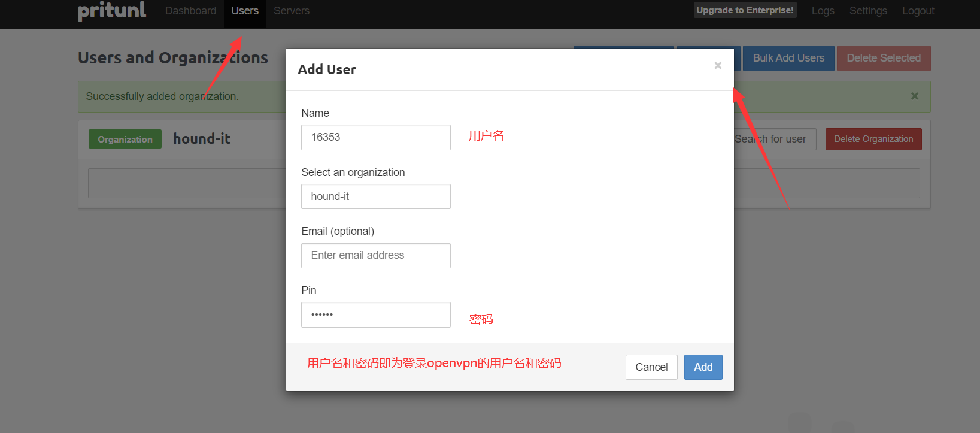Open the Select an organization dropdown
980x433 pixels.
(376, 196)
